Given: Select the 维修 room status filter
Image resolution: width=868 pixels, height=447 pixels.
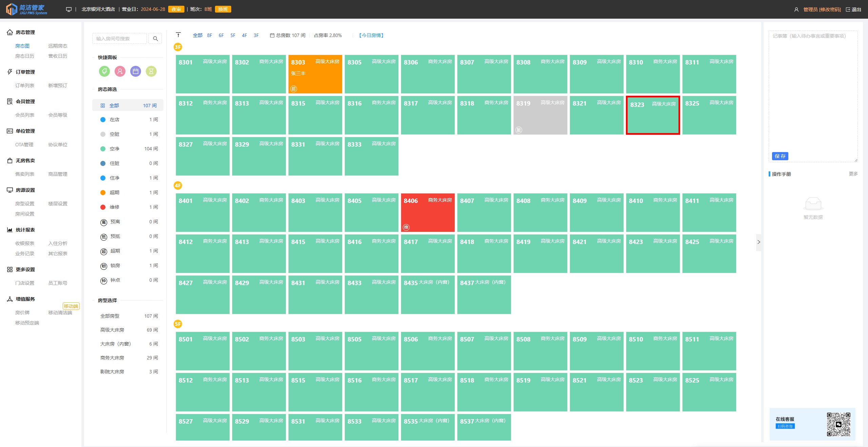Looking at the screenshot, I should click(x=115, y=207).
